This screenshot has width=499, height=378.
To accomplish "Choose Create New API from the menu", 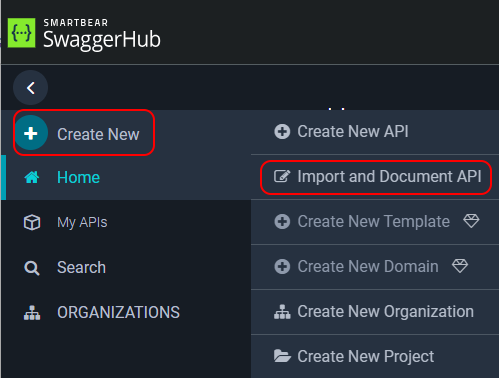I will [x=353, y=131].
